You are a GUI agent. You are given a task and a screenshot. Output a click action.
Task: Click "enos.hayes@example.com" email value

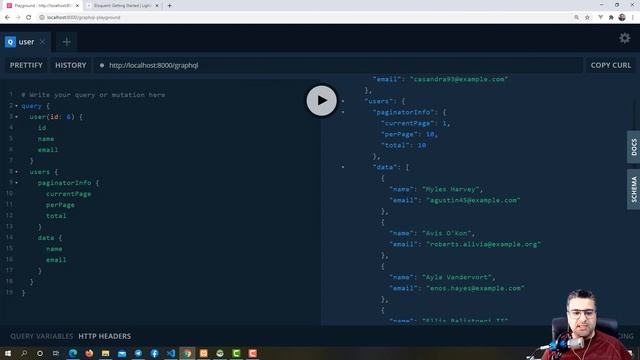(476, 288)
